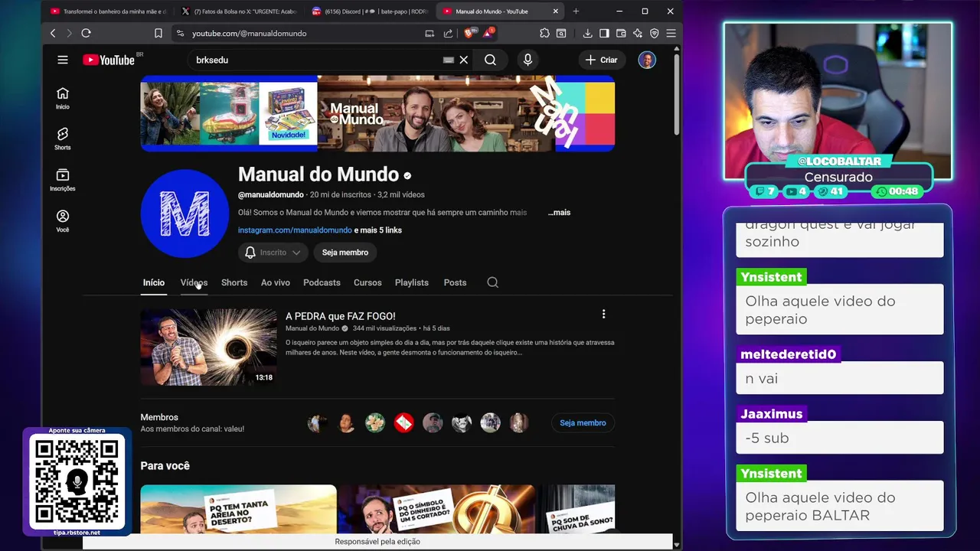
Task: Toggle the browser sidebar panel
Action: 604,33
